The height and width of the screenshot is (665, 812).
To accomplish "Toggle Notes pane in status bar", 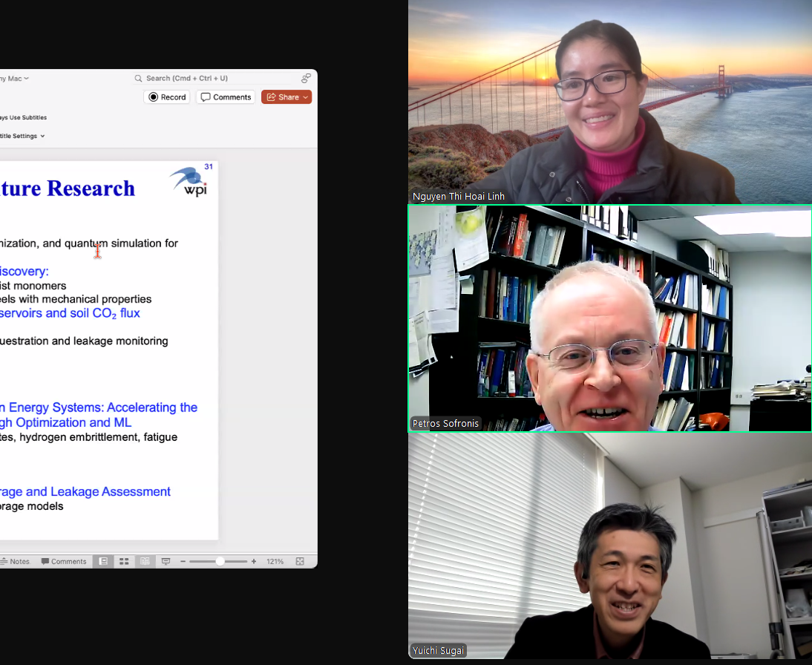I will 15,562.
